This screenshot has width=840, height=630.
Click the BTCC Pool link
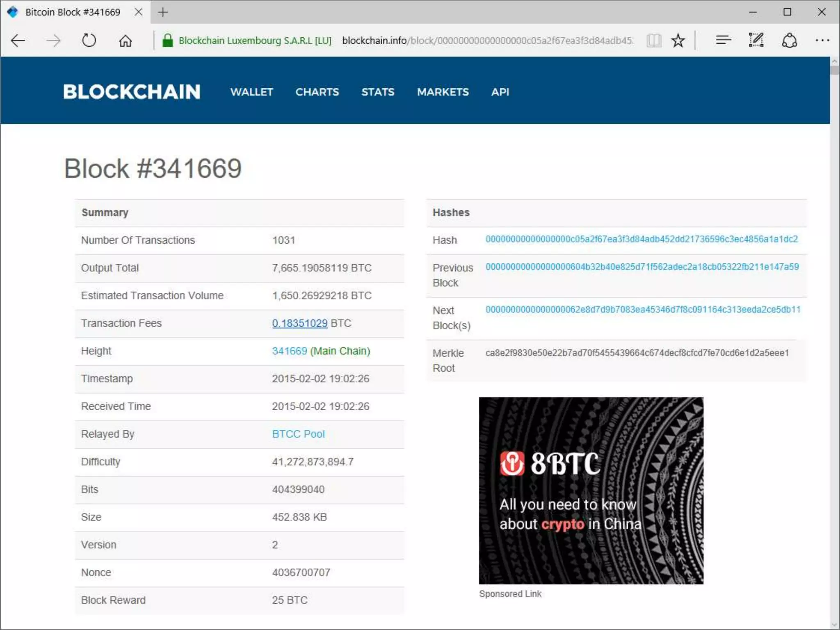298,434
